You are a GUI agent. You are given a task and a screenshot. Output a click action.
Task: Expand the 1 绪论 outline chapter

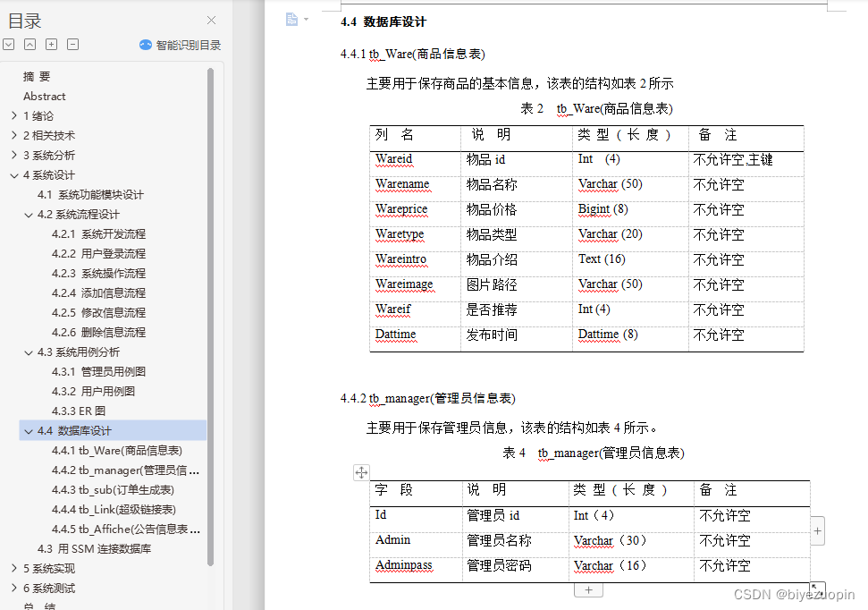(13, 115)
